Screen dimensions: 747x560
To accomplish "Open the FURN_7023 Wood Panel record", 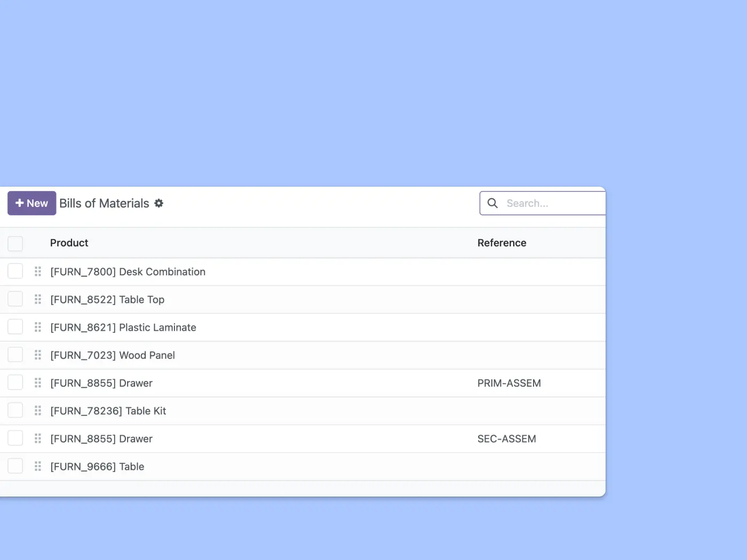I will tap(113, 355).
